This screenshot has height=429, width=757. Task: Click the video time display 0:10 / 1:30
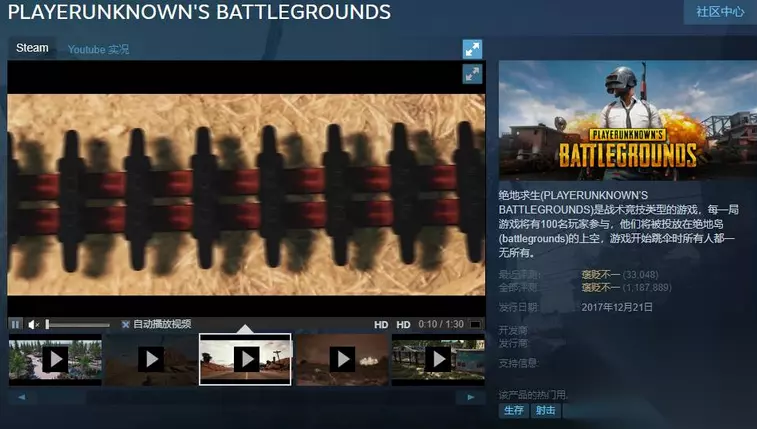pos(441,324)
